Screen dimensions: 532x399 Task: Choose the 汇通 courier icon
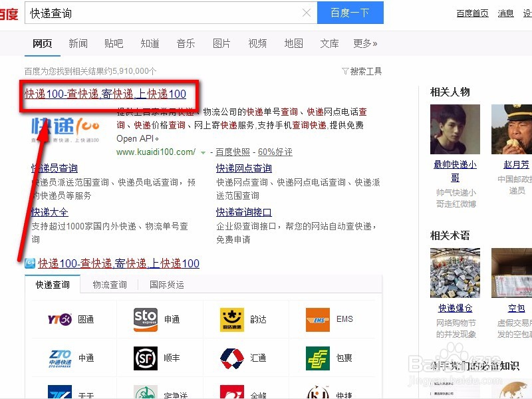pyautogui.click(x=231, y=358)
